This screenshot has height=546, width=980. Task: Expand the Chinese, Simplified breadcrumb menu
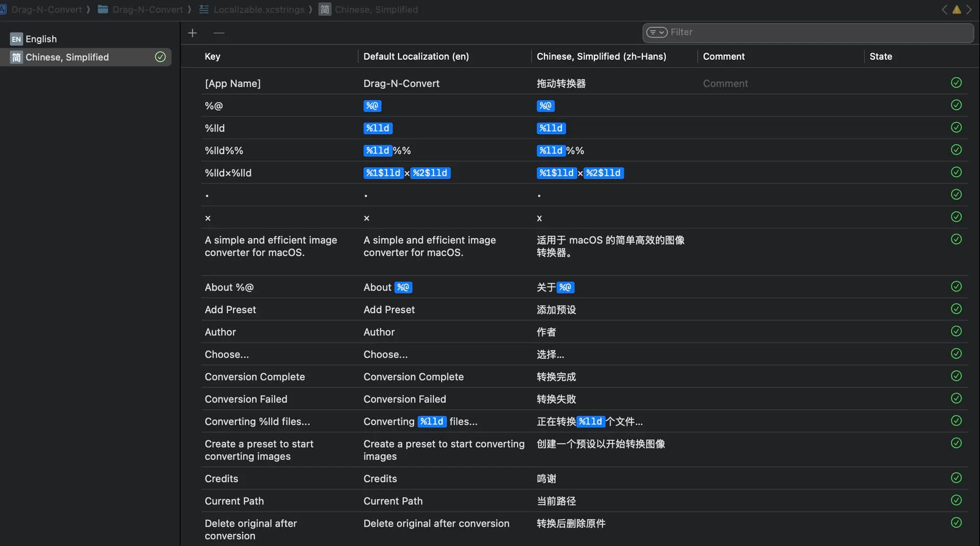click(x=376, y=10)
